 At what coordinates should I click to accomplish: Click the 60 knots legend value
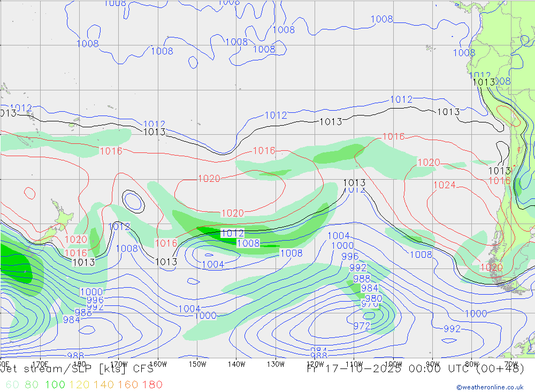coord(12,385)
